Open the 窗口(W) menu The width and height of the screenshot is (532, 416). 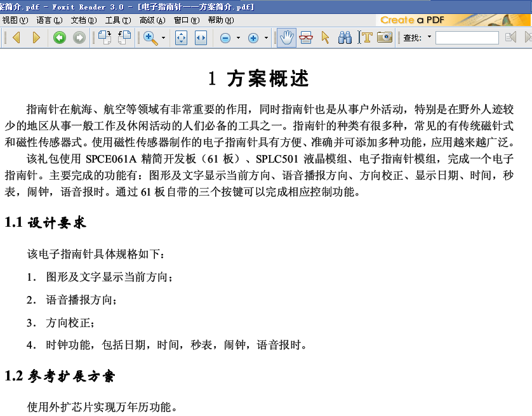pos(187,20)
